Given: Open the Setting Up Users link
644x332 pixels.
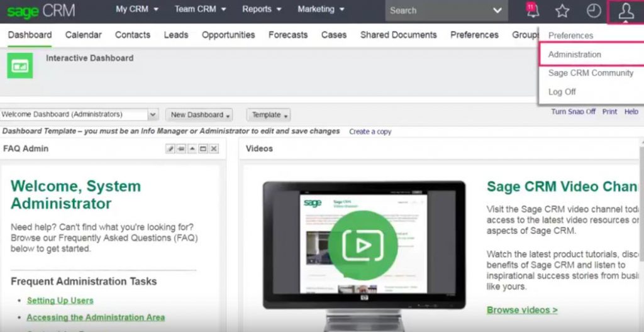Looking at the screenshot, I should pyautogui.click(x=60, y=301).
